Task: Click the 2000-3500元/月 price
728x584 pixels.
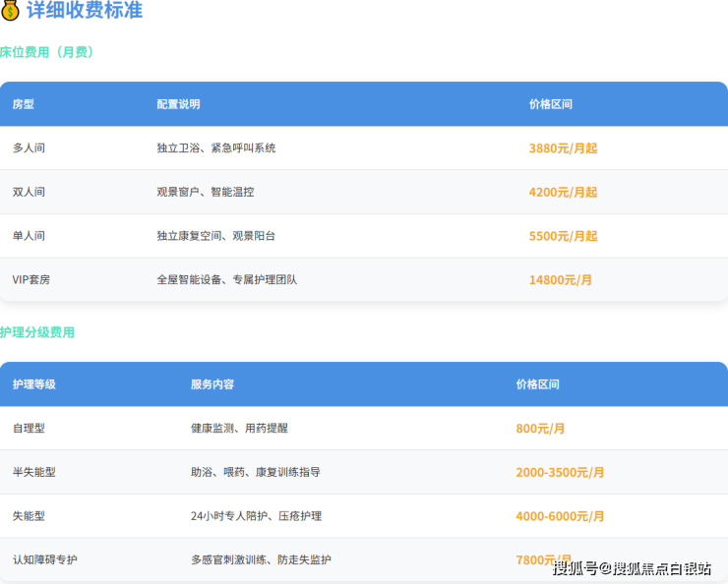Action: tap(560, 473)
